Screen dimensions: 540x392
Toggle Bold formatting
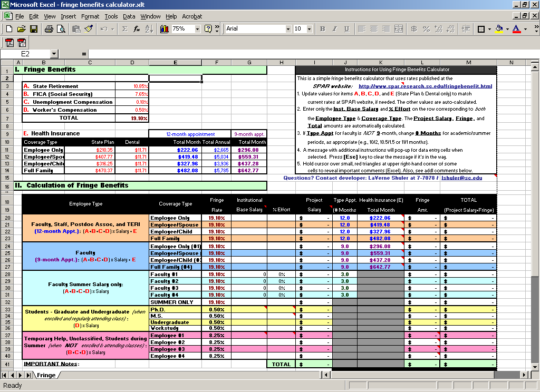[x=322, y=29]
